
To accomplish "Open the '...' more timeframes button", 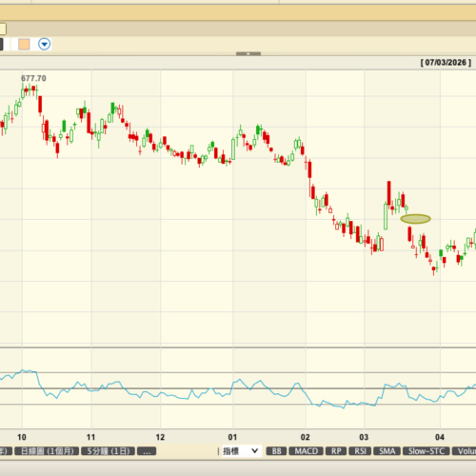I will click(147, 451).
